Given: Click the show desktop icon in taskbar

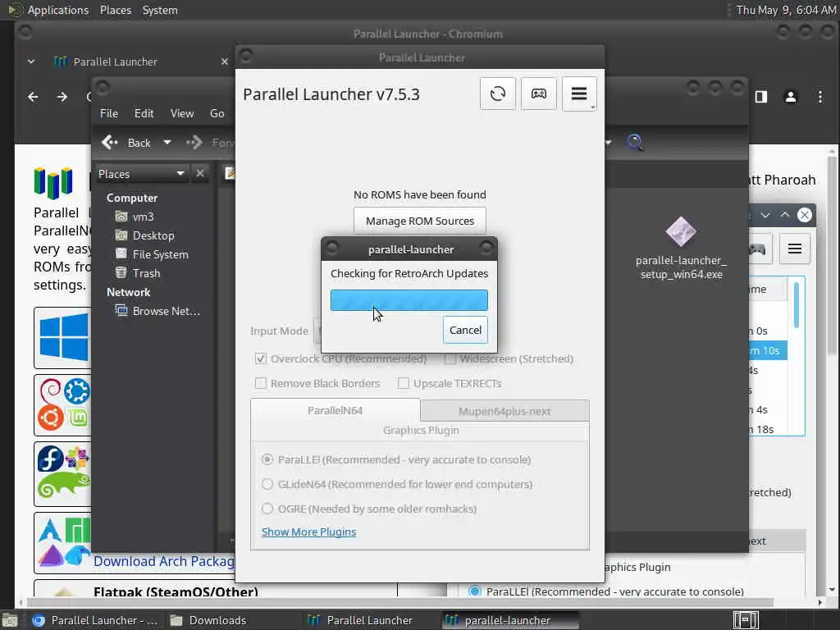Looking at the screenshot, I should click(x=10, y=620).
